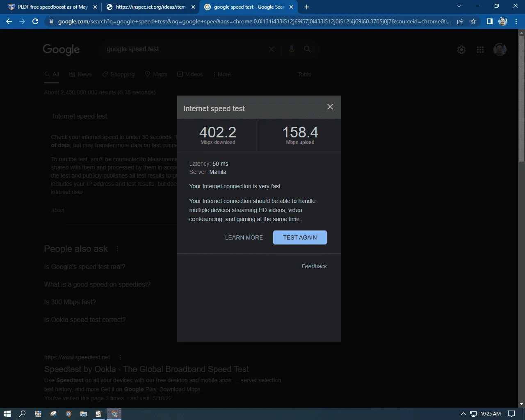Select the Maps results tab
Image resolution: width=525 pixels, height=420 pixels.
coord(156,74)
